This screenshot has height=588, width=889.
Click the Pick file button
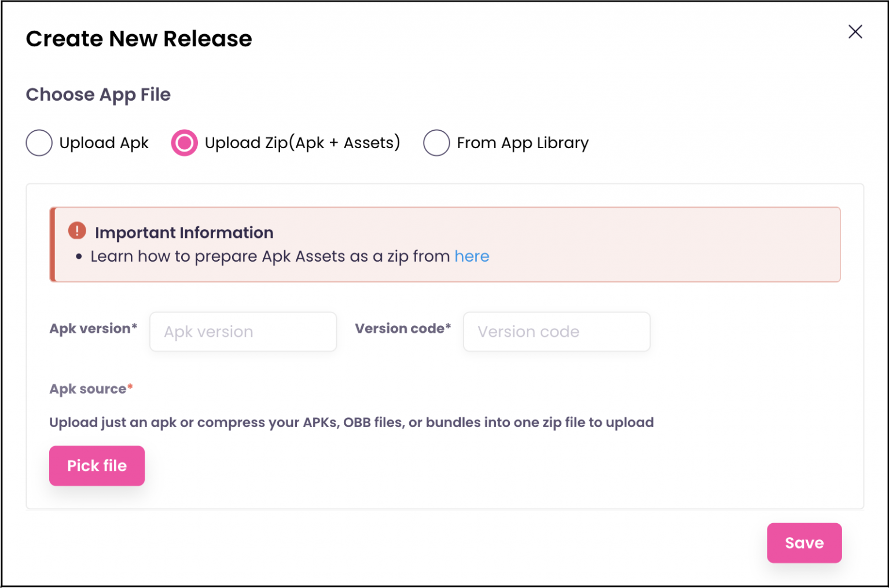point(96,465)
